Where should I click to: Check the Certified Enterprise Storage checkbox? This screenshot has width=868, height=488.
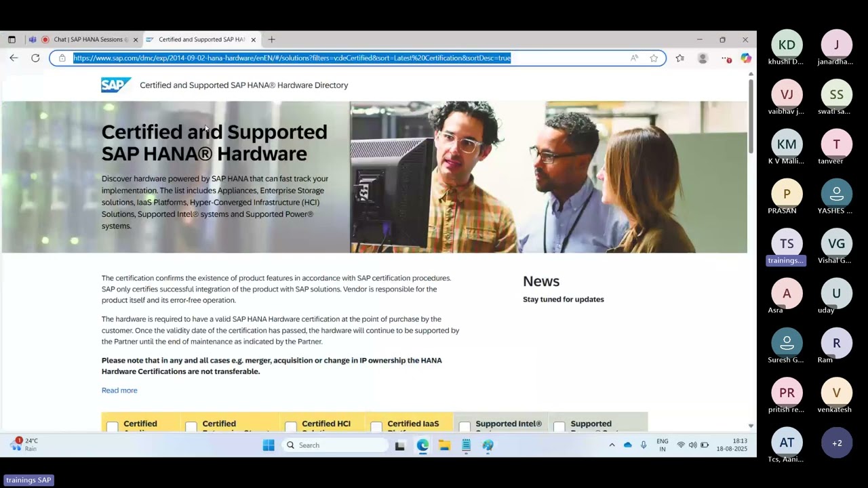[x=191, y=426]
